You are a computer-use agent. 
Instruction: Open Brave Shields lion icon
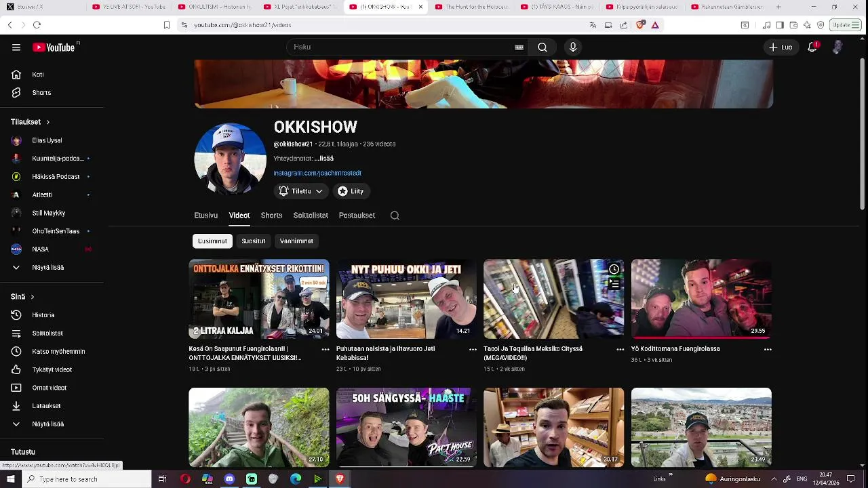[641, 25]
